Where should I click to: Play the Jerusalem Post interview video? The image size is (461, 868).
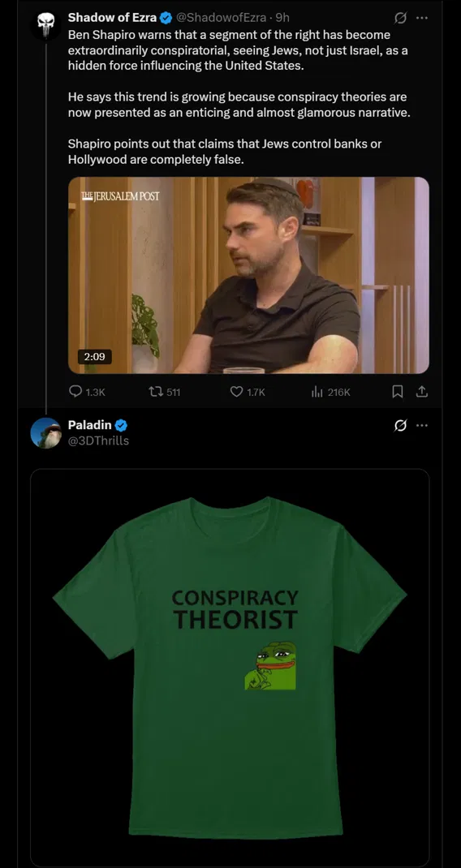(248, 275)
